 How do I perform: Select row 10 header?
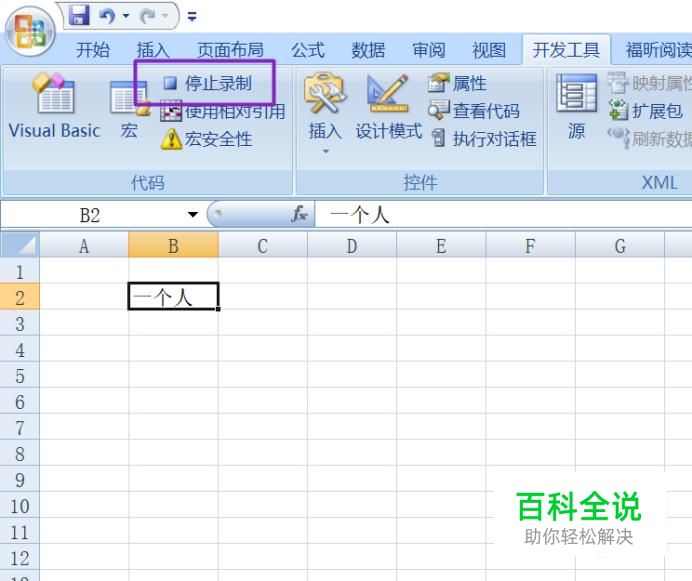[x=19, y=506]
